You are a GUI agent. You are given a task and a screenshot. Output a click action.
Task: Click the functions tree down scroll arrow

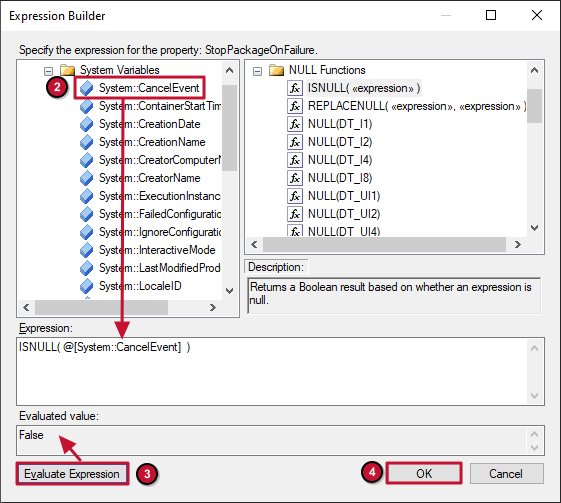pyautogui.click(x=535, y=228)
